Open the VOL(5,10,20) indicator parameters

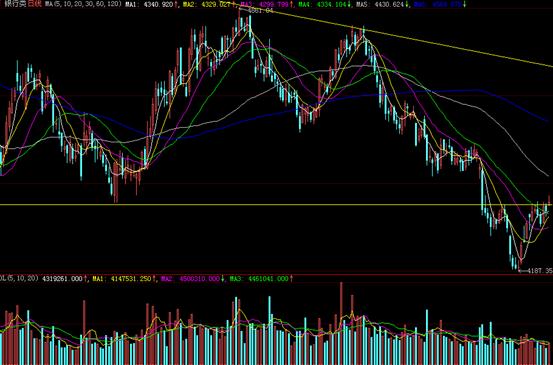19,279
